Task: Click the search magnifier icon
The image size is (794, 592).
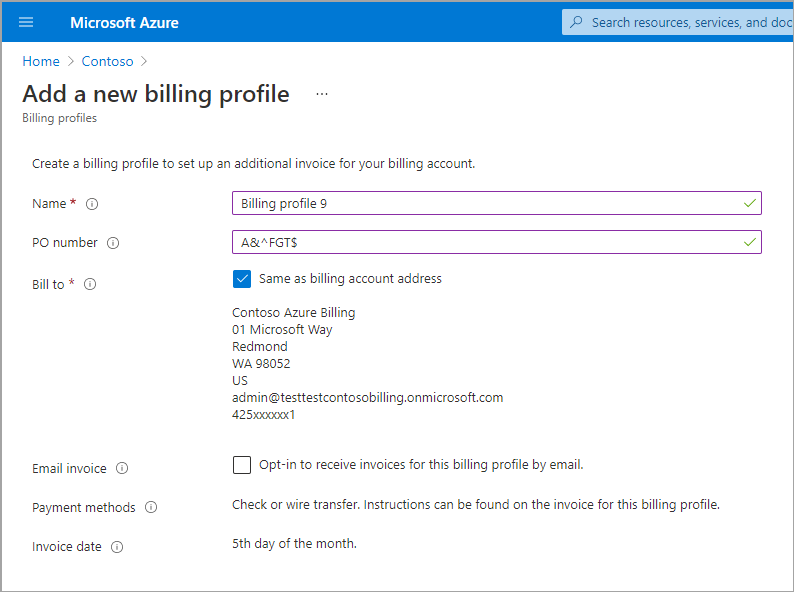Action: click(576, 22)
